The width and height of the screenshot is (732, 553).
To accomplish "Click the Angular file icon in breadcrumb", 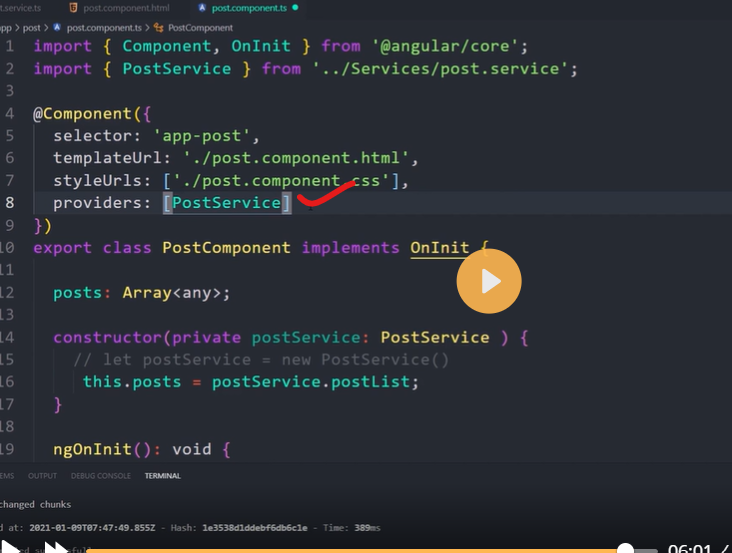I will (x=56, y=28).
